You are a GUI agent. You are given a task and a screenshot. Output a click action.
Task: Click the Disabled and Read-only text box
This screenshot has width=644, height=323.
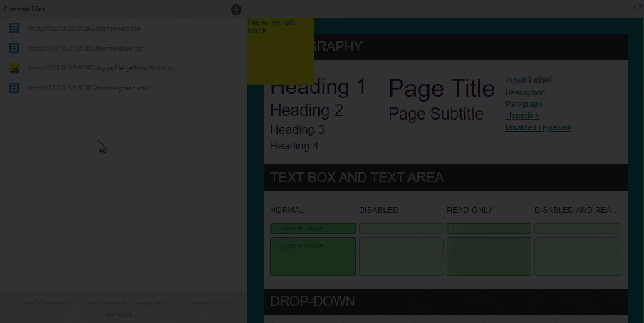[578, 228]
